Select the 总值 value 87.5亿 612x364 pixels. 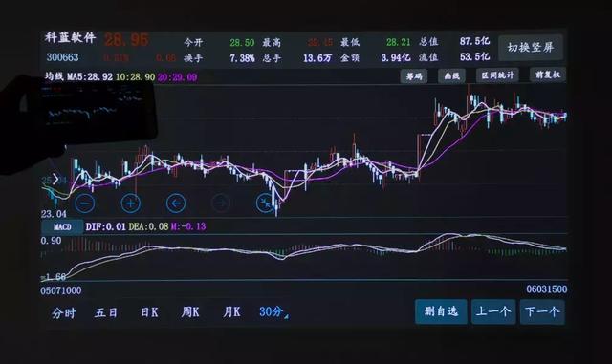[x=474, y=41]
